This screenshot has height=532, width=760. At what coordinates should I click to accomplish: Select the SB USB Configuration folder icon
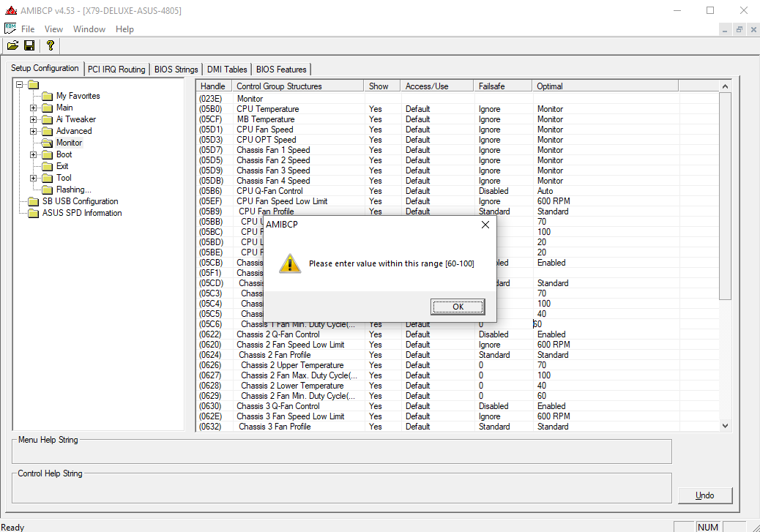tap(33, 201)
